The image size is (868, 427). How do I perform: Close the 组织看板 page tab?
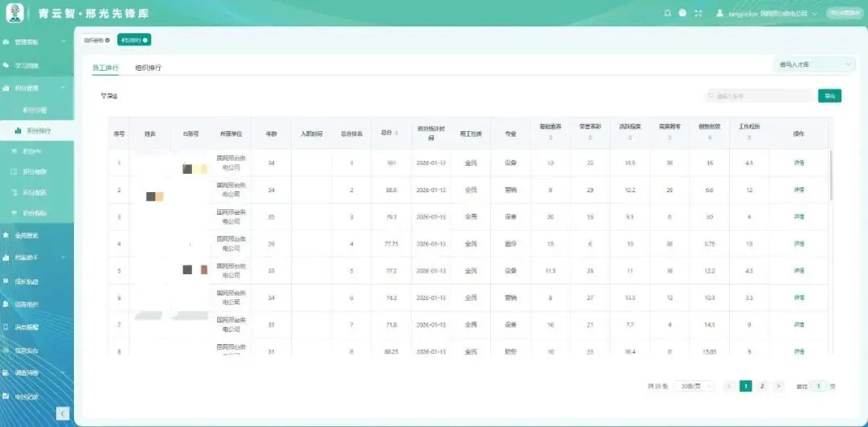coord(108,40)
